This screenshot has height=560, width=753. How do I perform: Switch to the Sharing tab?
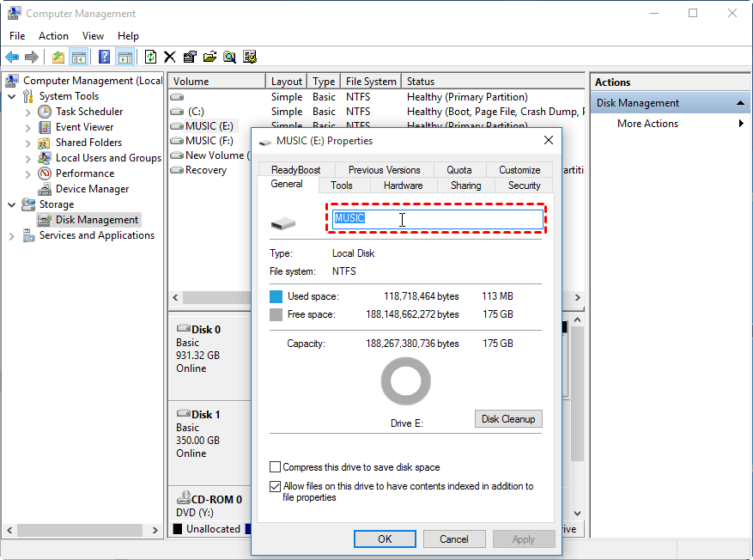pos(466,186)
